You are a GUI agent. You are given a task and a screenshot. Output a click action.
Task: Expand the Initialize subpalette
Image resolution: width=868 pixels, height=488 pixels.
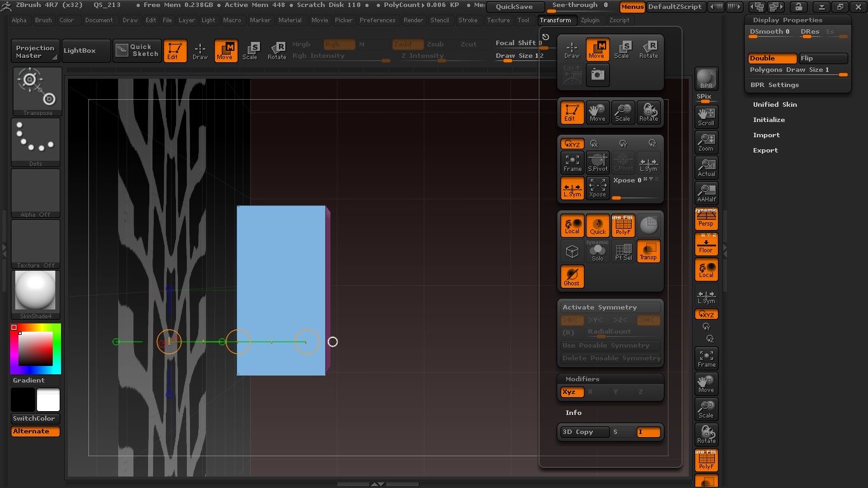769,120
